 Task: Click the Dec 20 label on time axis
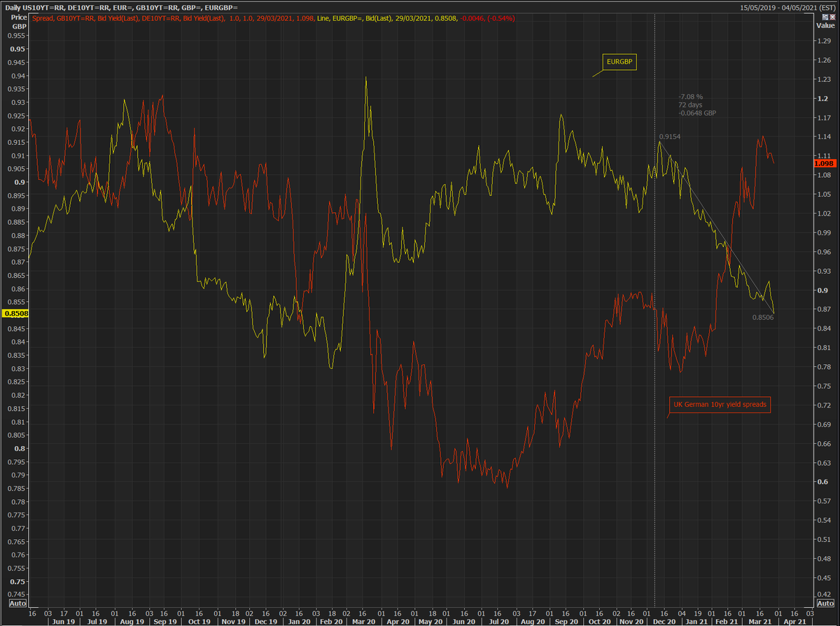click(665, 621)
